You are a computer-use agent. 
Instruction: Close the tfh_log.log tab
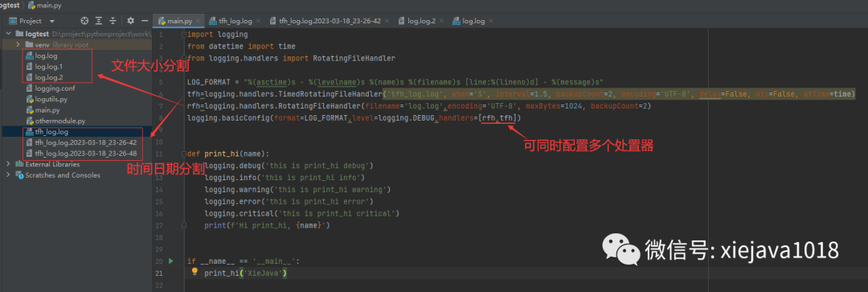point(258,21)
